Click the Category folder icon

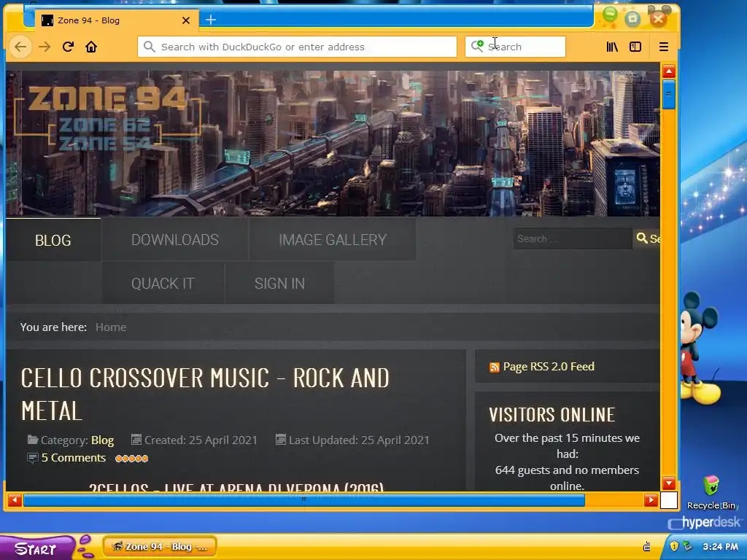[32, 440]
